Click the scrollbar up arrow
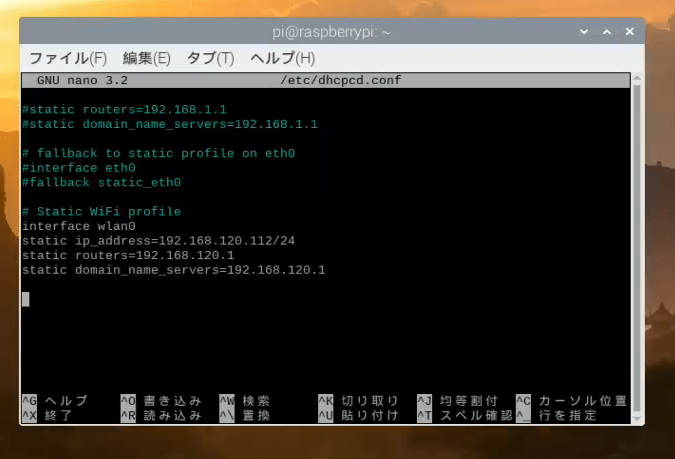Viewport: 675px width, 459px height. tap(637, 78)
